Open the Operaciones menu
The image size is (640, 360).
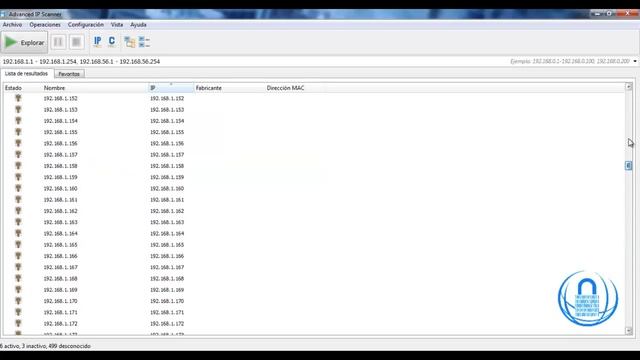coord(45,24)
